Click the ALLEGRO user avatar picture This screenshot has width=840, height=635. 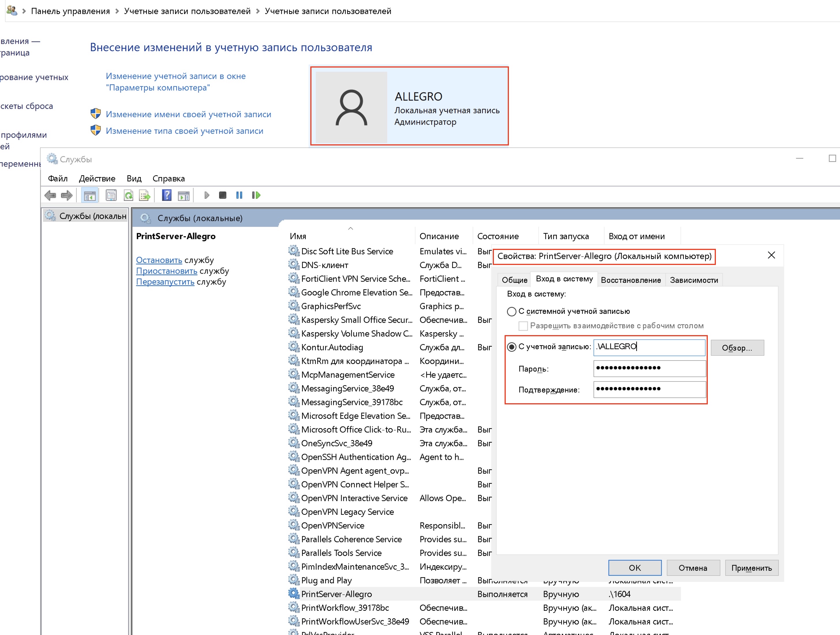(351, 107)
